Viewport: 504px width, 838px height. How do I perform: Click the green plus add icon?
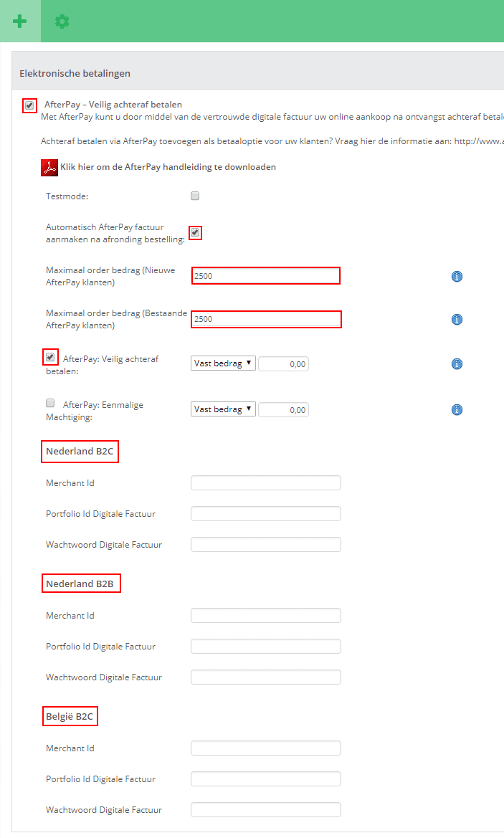[19, 22]
